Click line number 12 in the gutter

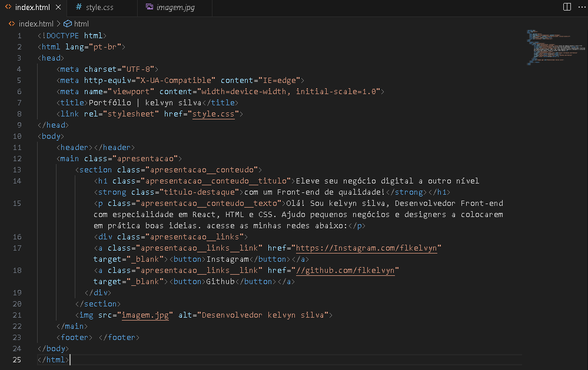17,159
